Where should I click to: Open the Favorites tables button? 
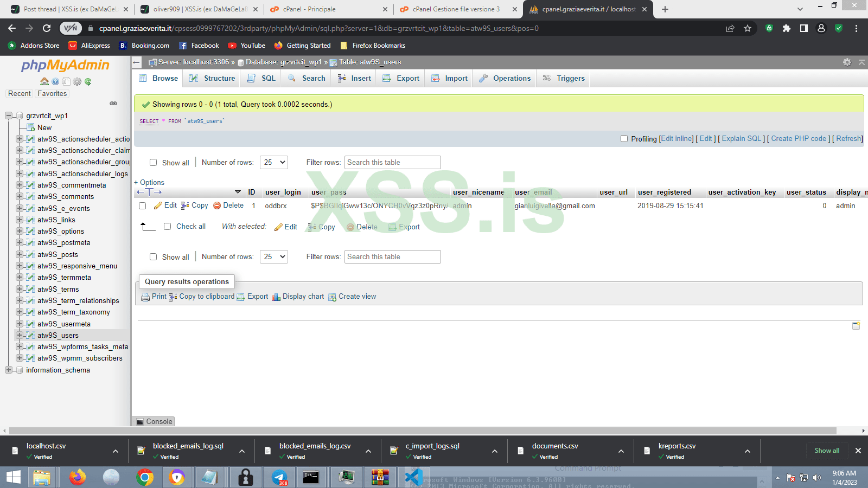click(x=52, y=93)
